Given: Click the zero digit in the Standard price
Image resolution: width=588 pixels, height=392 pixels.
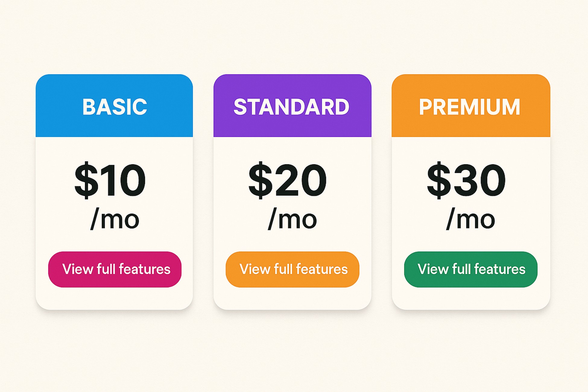Looking at the screenshot, I should pos(312,180).
